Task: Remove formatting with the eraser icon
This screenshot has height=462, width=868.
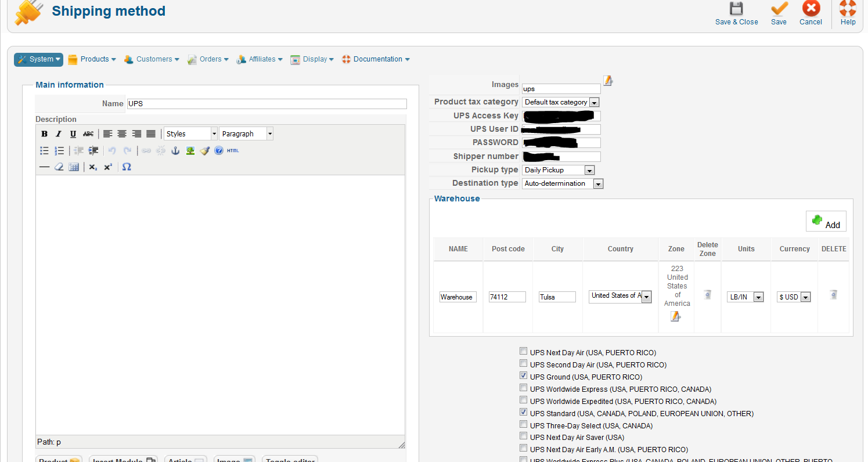Action: pos(59,167)
